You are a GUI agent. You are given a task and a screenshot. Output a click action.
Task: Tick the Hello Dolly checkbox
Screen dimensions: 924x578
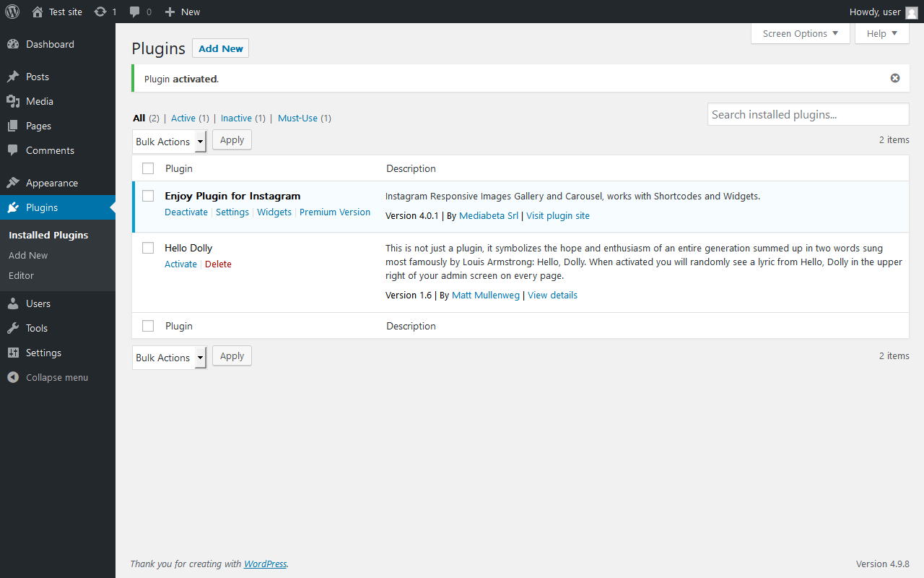pyautogui.click(x=148, y=248)
